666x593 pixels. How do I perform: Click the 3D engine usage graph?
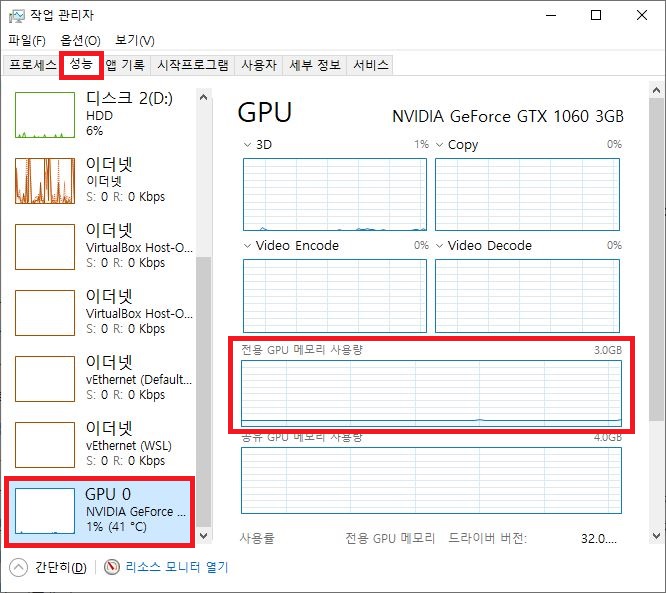335,195
